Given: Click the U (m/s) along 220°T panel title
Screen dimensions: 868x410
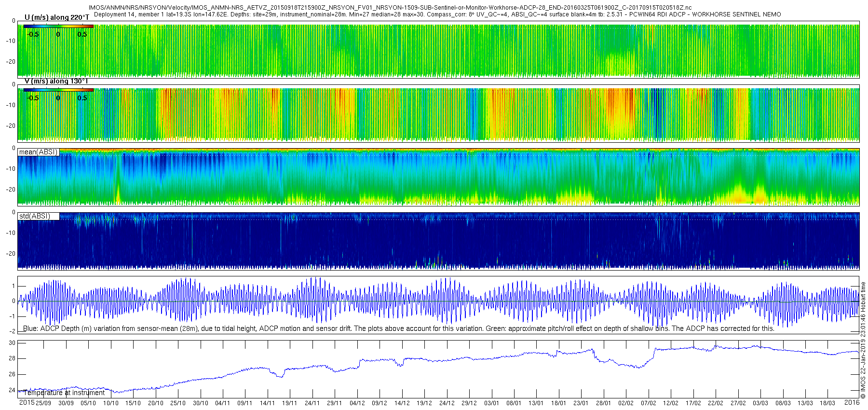Looking at the screenshot, I should [57, 17].
